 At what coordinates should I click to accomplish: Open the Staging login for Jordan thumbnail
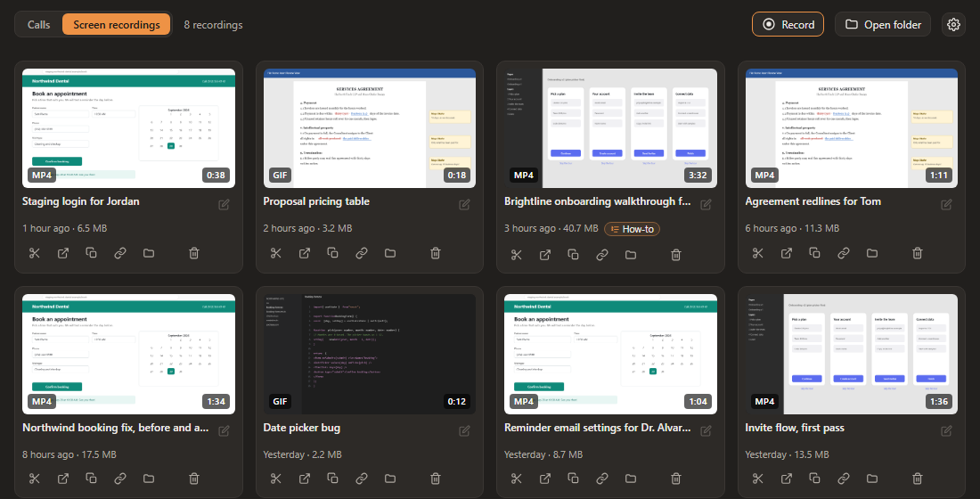point(129,128)
